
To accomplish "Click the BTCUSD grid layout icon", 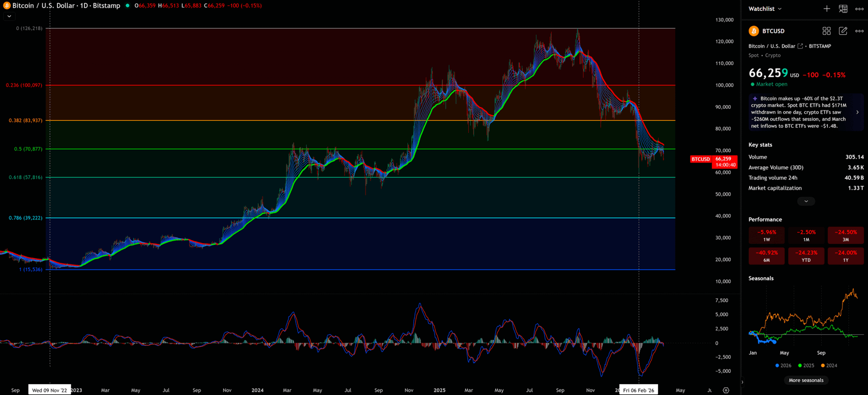I will tap(826, 31).
